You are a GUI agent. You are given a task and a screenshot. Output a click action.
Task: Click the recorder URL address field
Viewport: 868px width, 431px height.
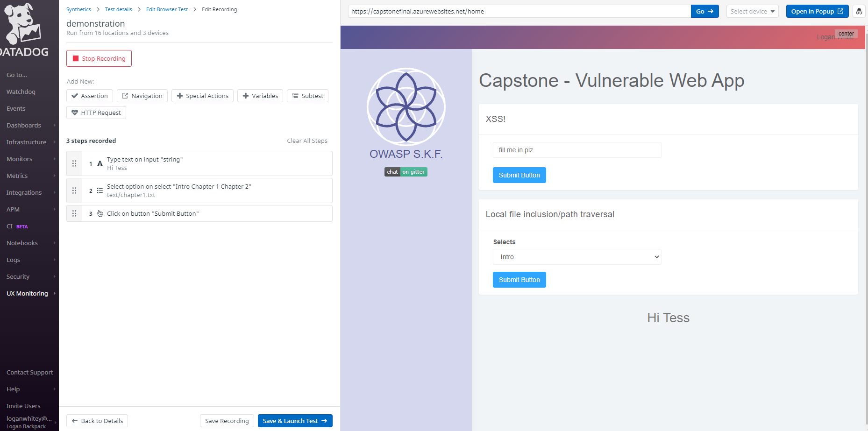[x=519, y=11]
